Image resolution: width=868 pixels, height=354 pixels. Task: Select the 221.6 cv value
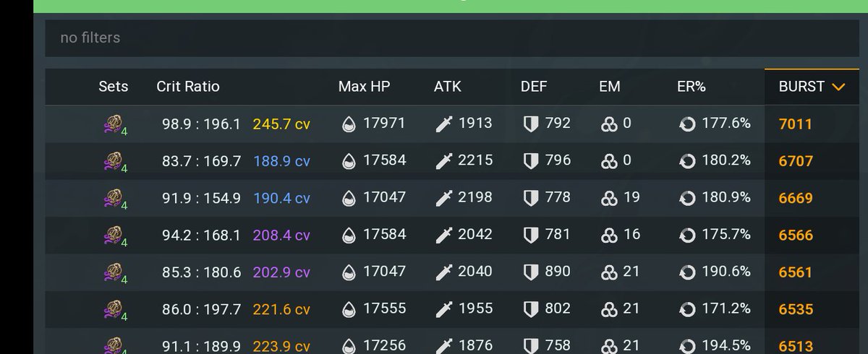click(281, 310)
